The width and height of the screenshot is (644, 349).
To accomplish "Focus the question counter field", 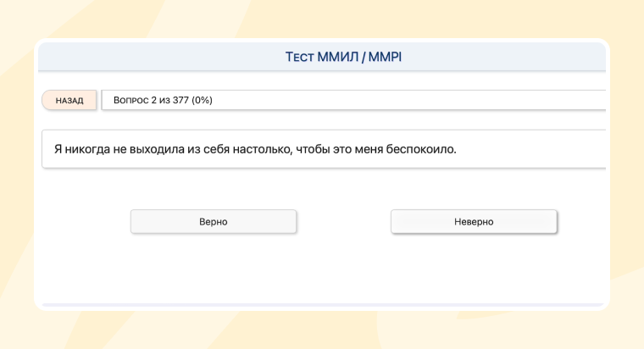I will pyautogui.click(x=352, y=100).
